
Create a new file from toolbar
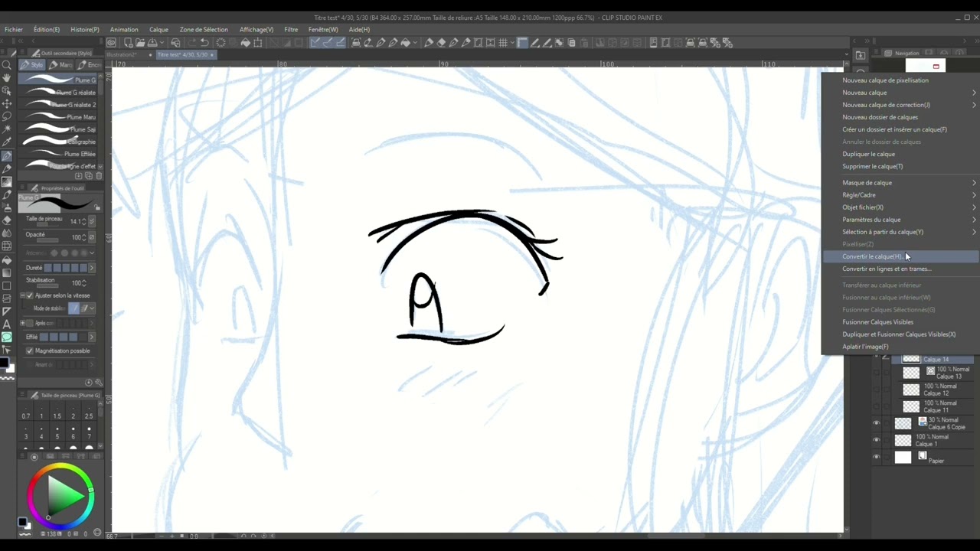(129, 43)
